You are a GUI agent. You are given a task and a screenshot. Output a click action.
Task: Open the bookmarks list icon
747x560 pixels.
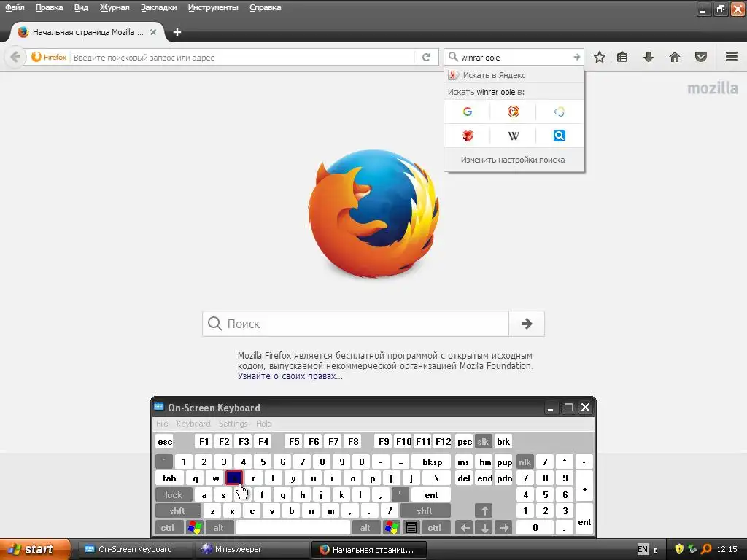click(622, 57)
